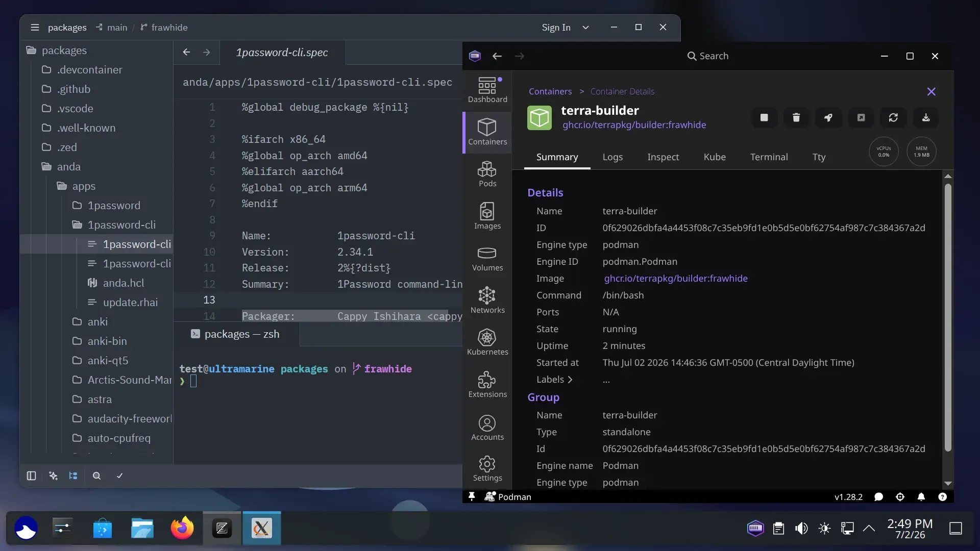The width and height of the screenshot is (980, 551).
Task: Click the volume icon in system tray
Action: click(801, 528)
